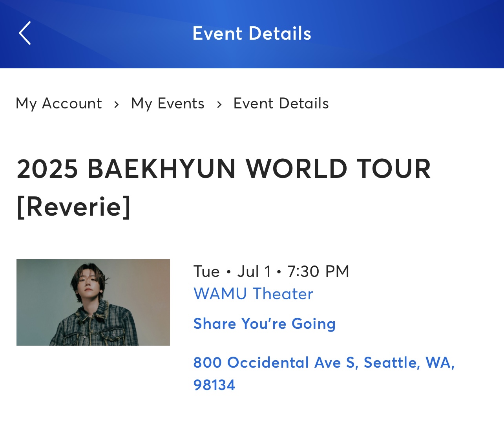Go to My Events breadcrumb
This screenshot has width=504, height=425.
click(x=168, y=104)
